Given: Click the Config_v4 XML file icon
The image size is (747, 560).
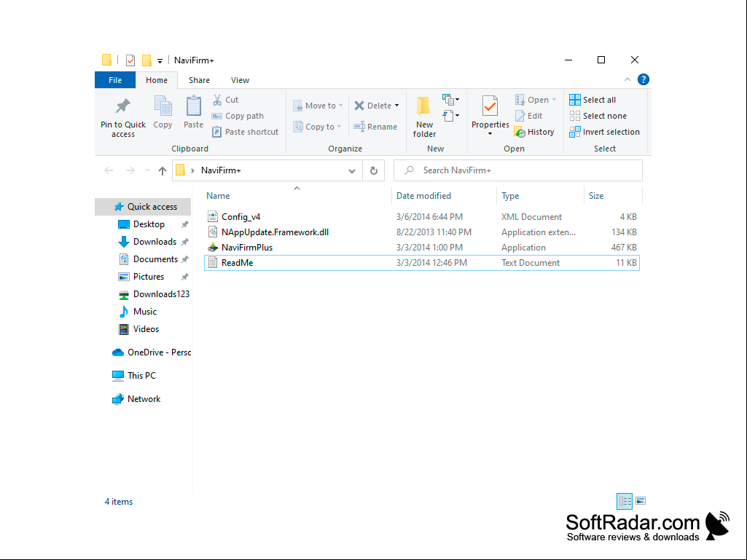Looking at the screenshot, I should 213,217.
